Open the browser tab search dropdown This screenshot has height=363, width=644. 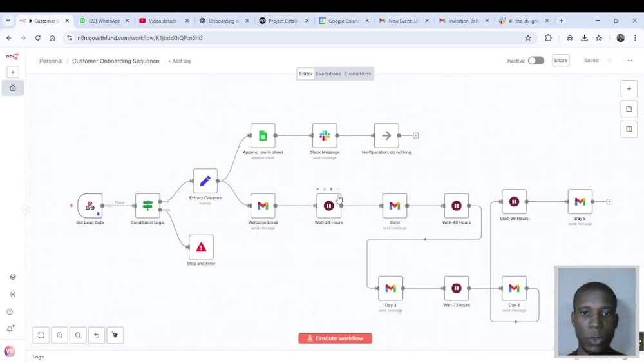8,21
